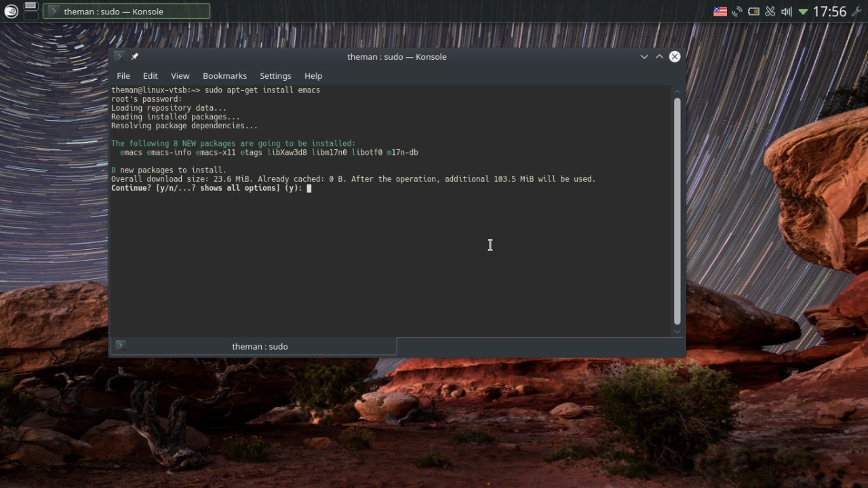868x488 pixels.
Task: Toggle the pin on all desktops icon
Action: 135,56
